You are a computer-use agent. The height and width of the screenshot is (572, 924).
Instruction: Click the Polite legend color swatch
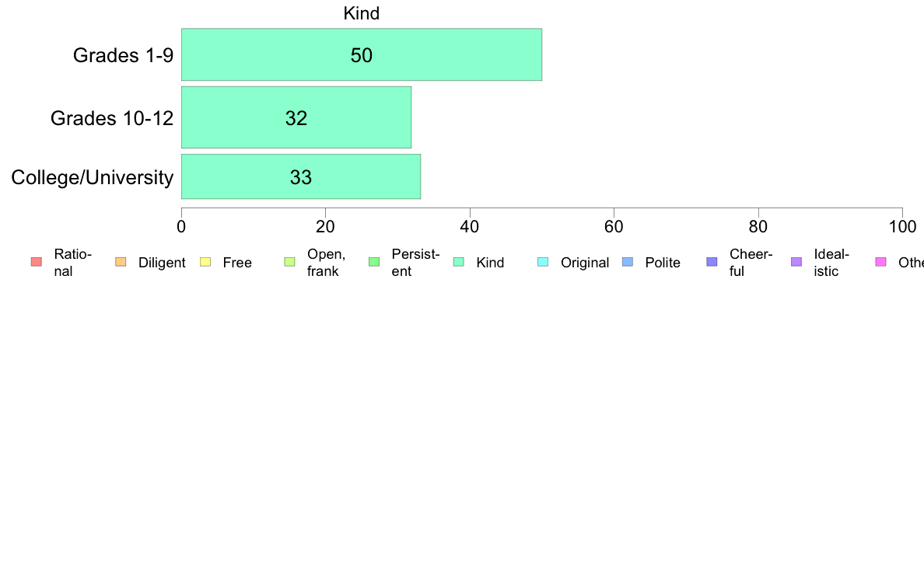coord(628,262)
